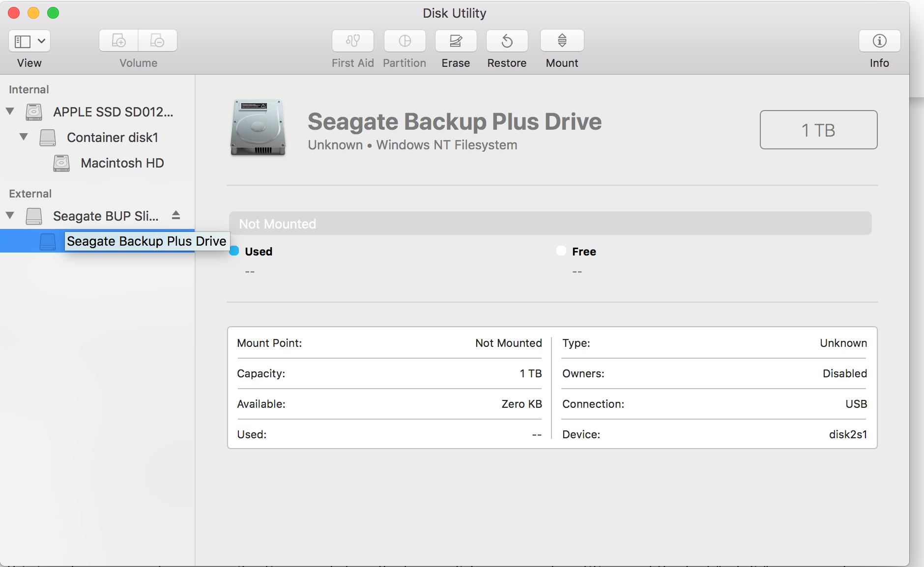Click the Remove Volume icon
This screenshot has height=567, width=924.
pos(158,41)
